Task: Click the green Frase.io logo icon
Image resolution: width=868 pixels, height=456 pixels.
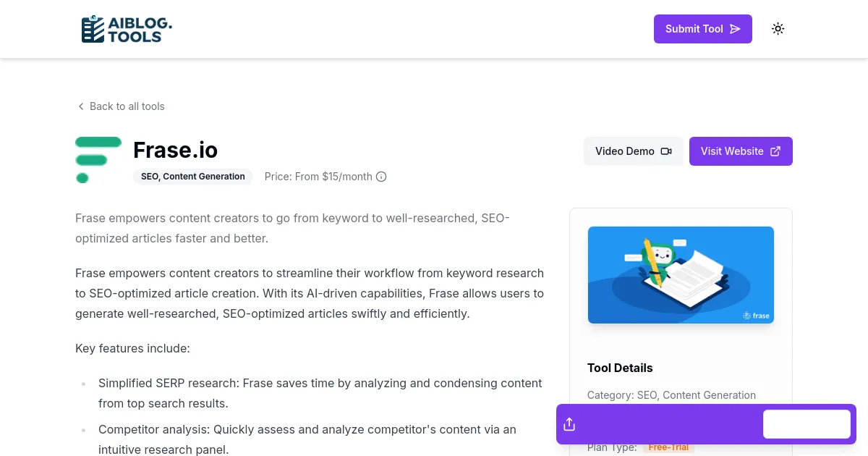Action: [x=98, y=159]
